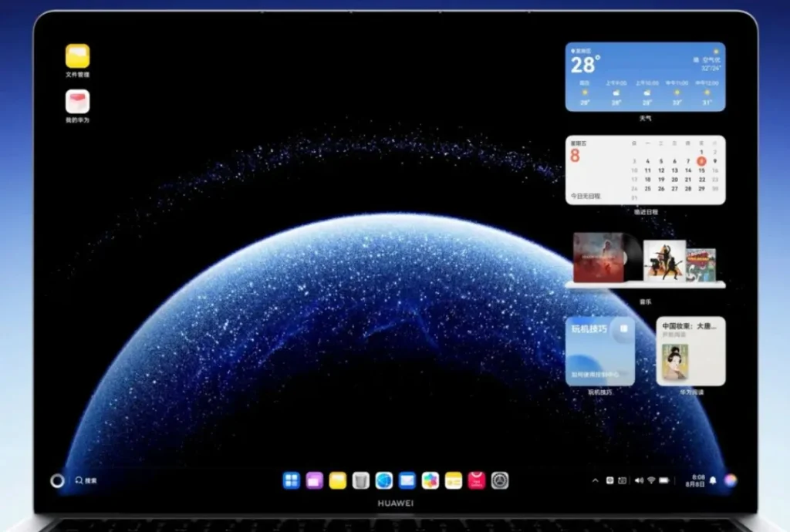Click 今日无日程 in the calendar widget
The width and height of the screenshot is (790, 532).
click(586, 196)
